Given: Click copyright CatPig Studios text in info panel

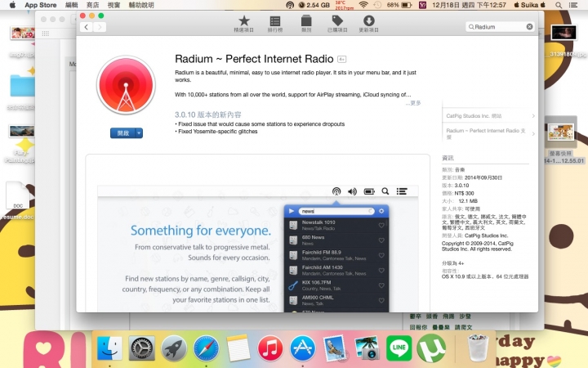Looking at the screenshot, I should [x=478, y=246].
